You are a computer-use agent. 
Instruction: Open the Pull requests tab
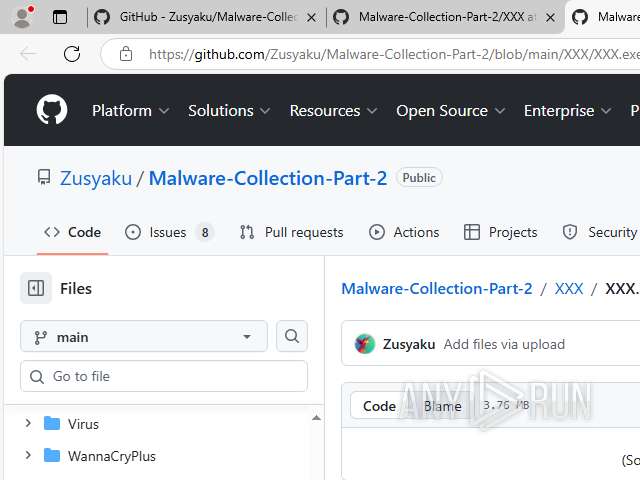pyautogui.click(x=292, y=232)
